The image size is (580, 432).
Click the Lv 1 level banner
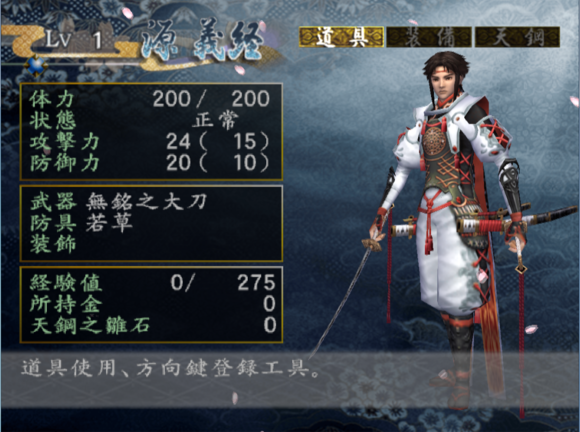73,39
